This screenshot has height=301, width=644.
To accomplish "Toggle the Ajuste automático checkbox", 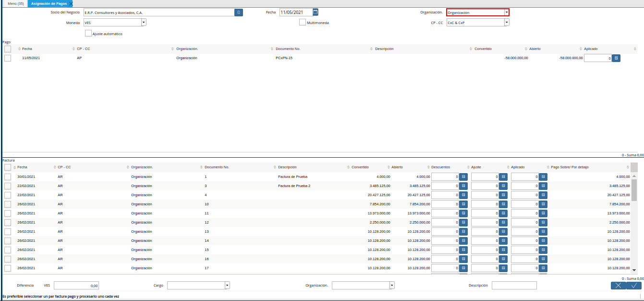I will [88, 34].
